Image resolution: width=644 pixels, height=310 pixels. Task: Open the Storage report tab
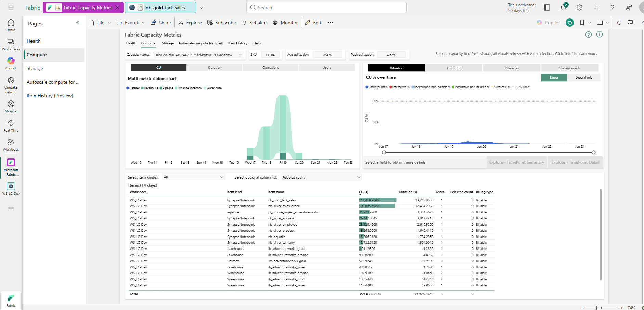(168, 43)
